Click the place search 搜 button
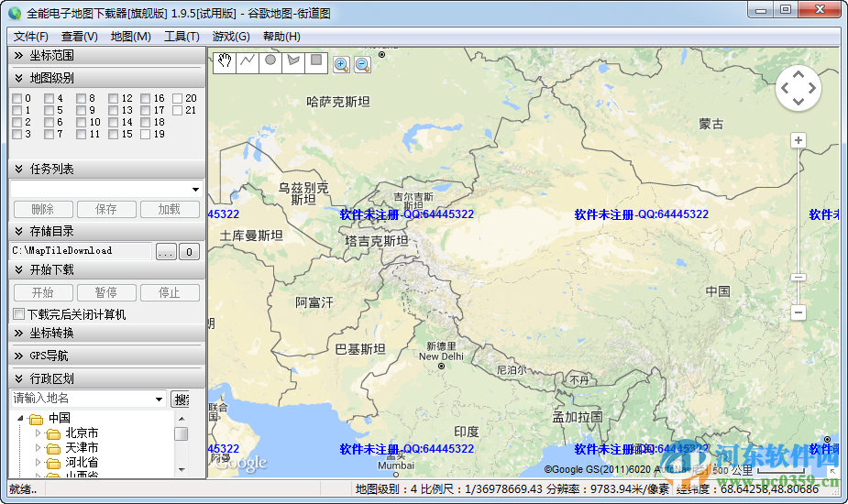The image size is (848, 504). click(x=180, y=400)
